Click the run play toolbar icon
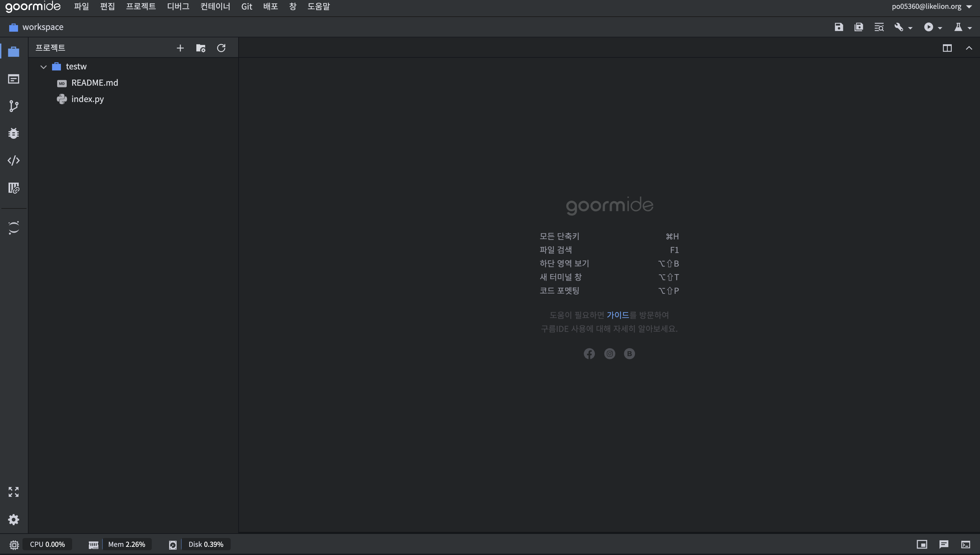 pos(929,27)
